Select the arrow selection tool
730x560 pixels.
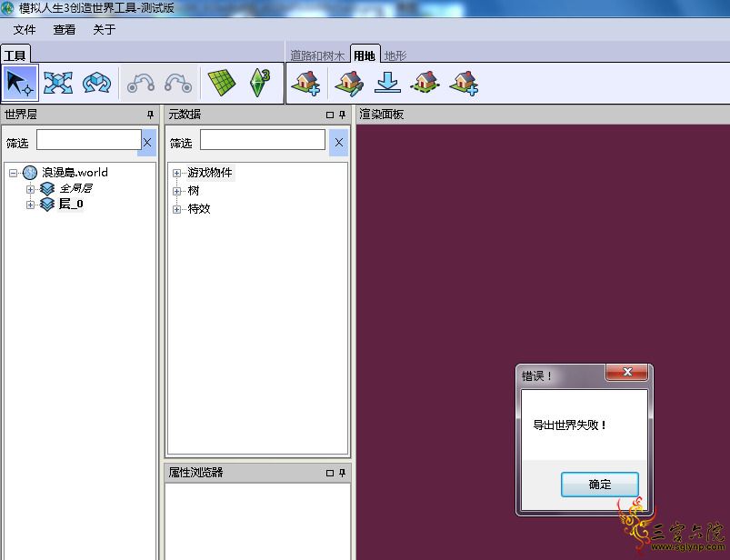point(20,83)
